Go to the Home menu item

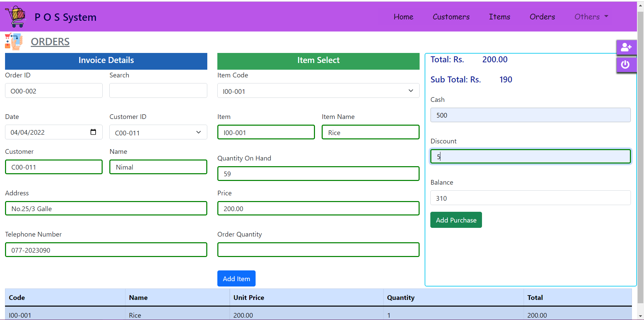(403, 16)
